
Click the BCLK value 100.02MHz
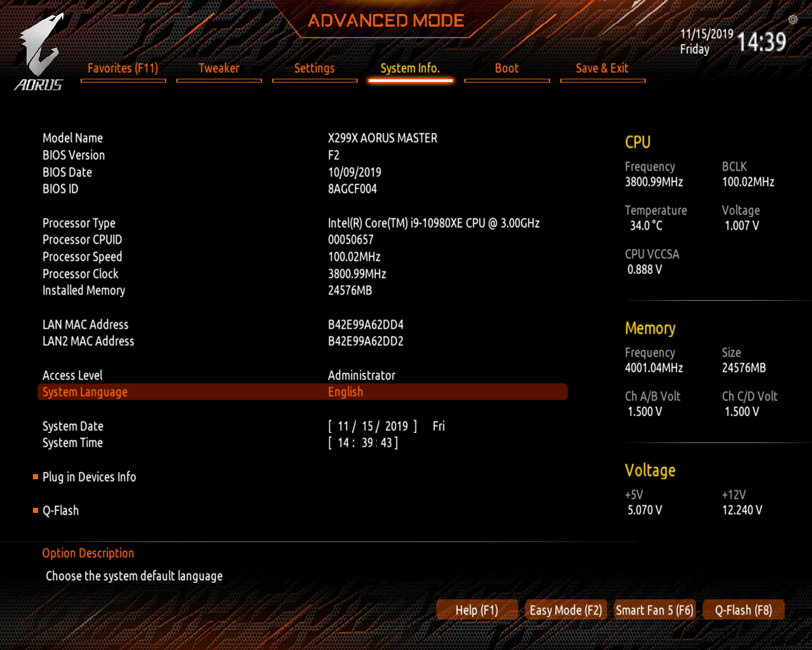pyautogui.click(x=748, y=182)
